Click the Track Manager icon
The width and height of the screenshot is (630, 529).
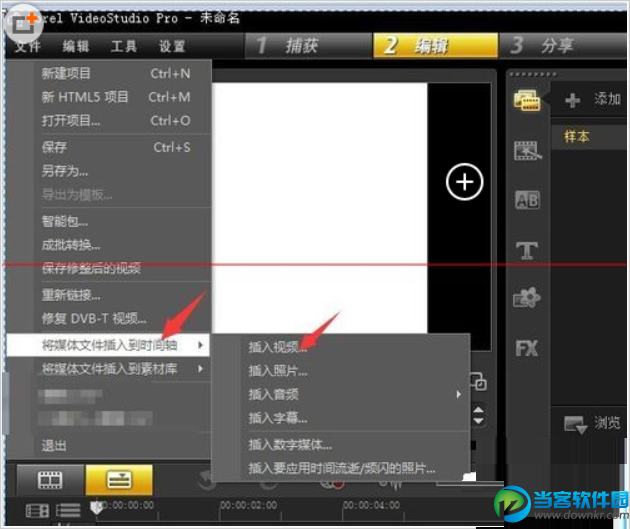click(x=68, y=511)
